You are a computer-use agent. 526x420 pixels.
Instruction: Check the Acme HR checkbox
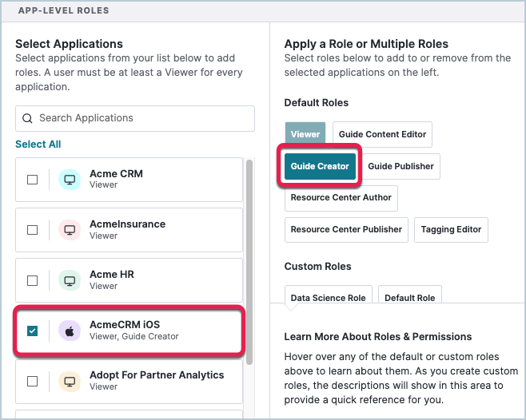32,280
